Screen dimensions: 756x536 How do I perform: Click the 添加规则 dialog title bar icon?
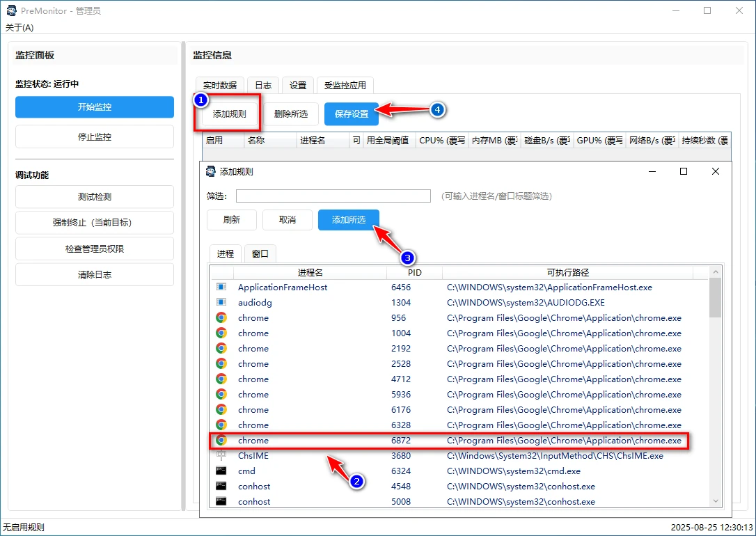pyautogui.click(x=210, y=171)
